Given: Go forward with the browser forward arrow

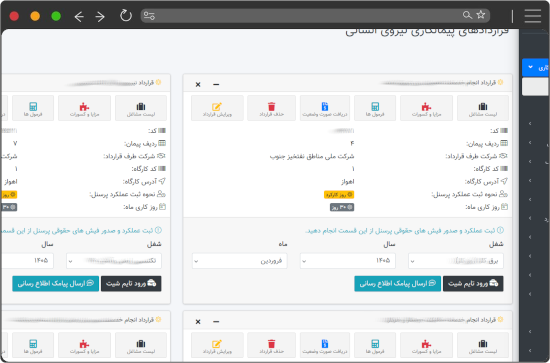Looking at the screenshot, I should coord(100,16).
